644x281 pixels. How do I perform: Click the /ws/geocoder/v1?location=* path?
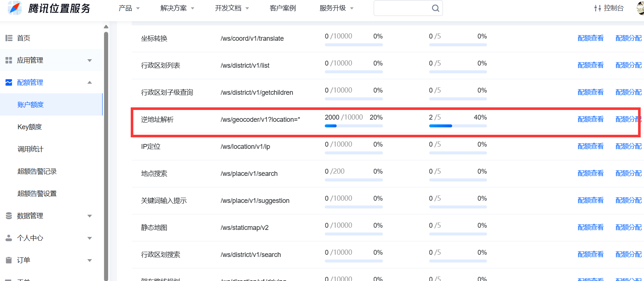point(260,120)
